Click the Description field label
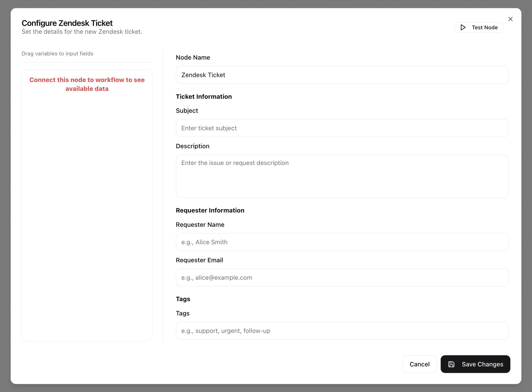532x392 pixels. coord(192,146)
